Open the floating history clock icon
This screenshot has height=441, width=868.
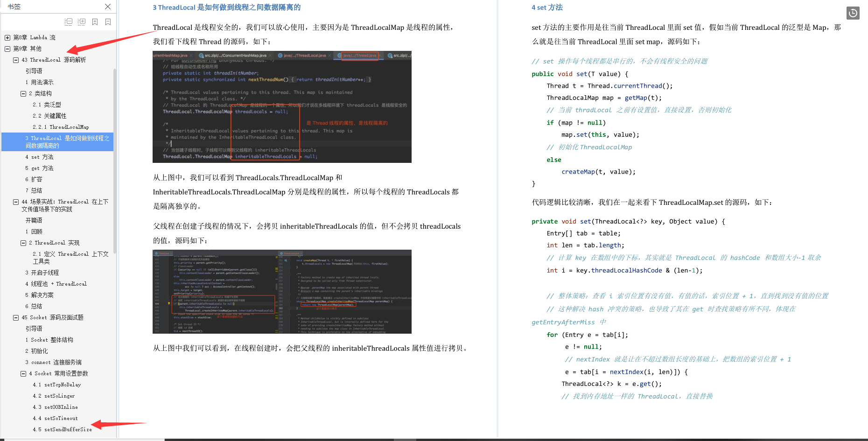click(853, 13)
